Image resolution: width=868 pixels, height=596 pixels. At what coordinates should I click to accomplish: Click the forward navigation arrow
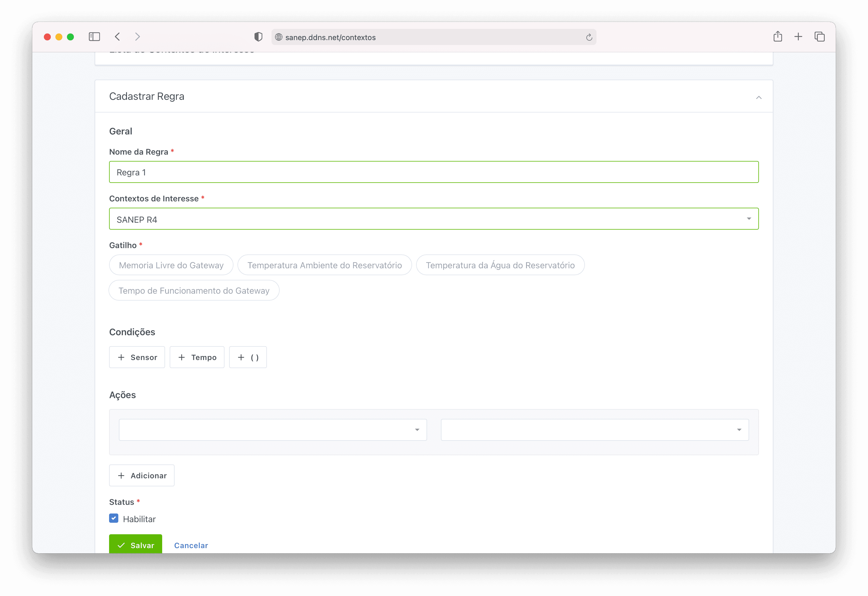(x=137, y=37)
